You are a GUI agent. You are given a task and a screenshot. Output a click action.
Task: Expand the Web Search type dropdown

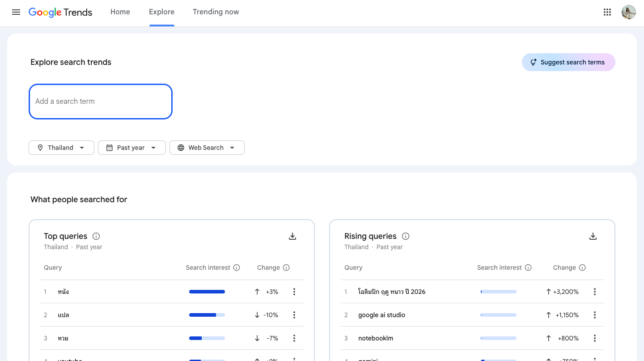tap(207, 148)
